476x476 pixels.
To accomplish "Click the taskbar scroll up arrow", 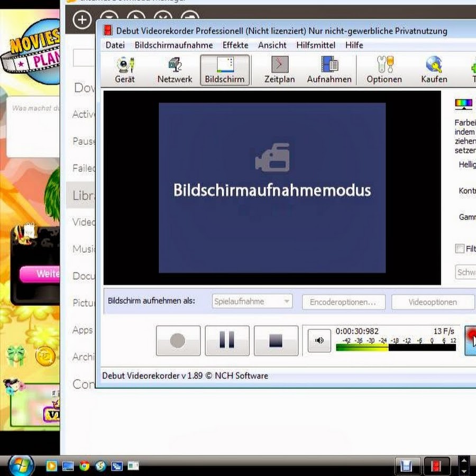I will tap(464, 461).
